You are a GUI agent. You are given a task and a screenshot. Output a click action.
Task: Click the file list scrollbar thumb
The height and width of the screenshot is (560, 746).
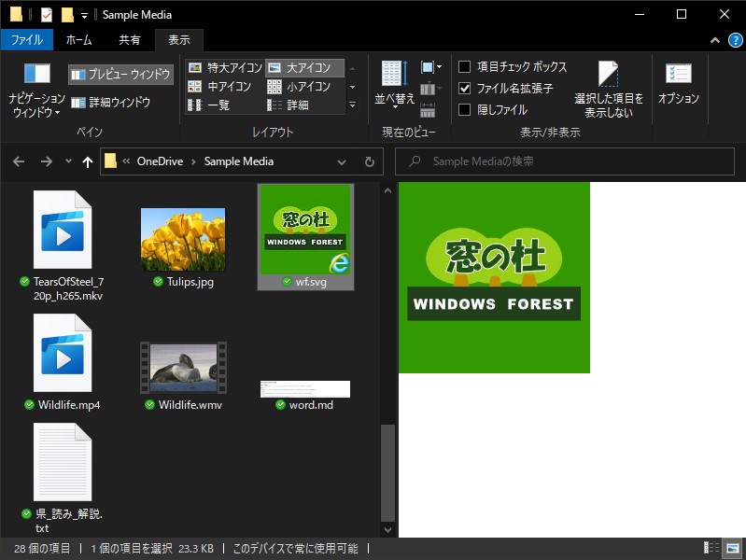[x=387, y=472]
